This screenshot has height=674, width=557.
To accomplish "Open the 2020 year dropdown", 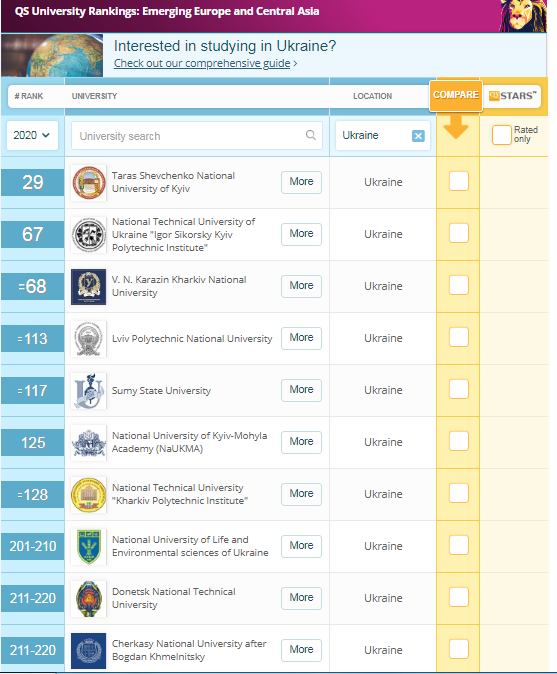I will 32,135.
